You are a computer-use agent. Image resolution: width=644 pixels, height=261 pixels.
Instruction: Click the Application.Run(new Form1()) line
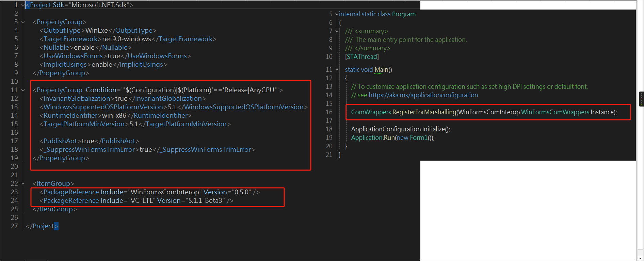(x=392, y=138)
